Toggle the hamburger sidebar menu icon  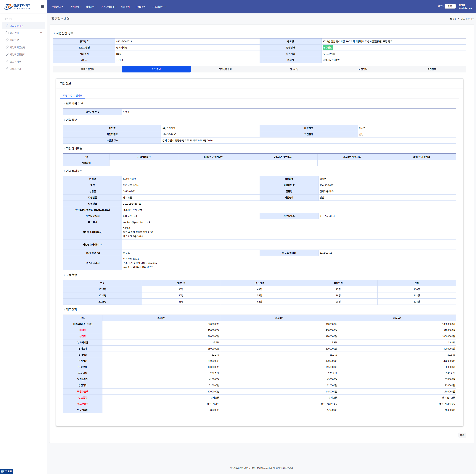tap(42, 7)
